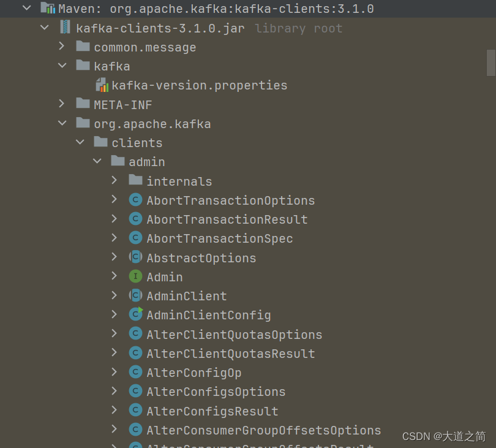
Task: Click the green interface icon of Admin
Action: 135,276
